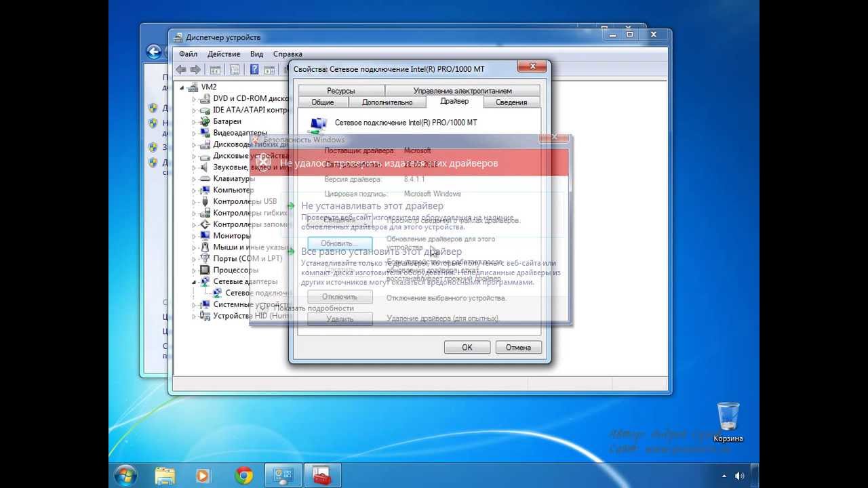Select the Контроллеры USB plug icon
Viewport: 868px width, 488px height.
click(205, 201)
